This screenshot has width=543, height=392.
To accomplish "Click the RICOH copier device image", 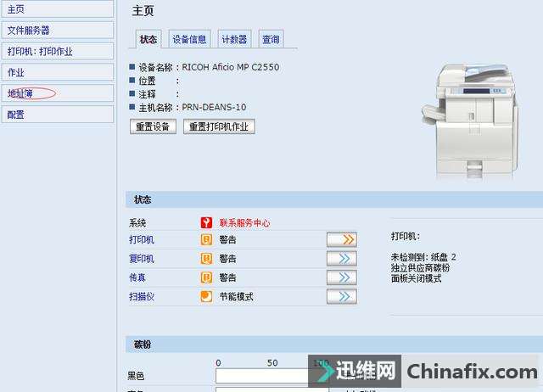I will click(x=471, y=121).
